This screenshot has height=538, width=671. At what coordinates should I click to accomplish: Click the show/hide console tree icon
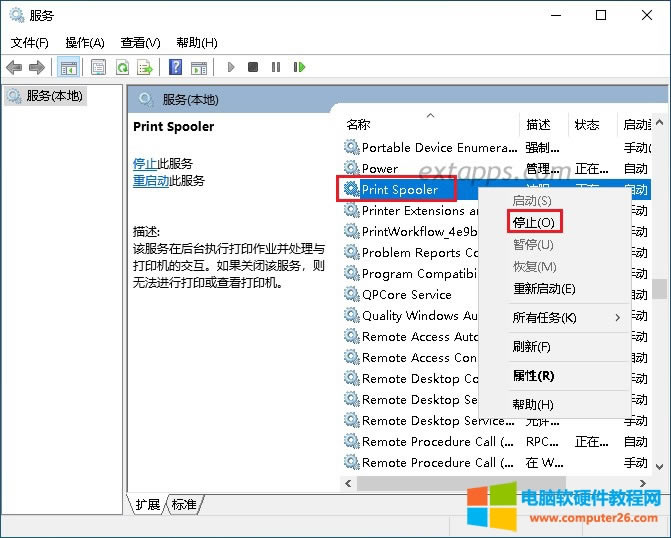[x=69, y=67]
